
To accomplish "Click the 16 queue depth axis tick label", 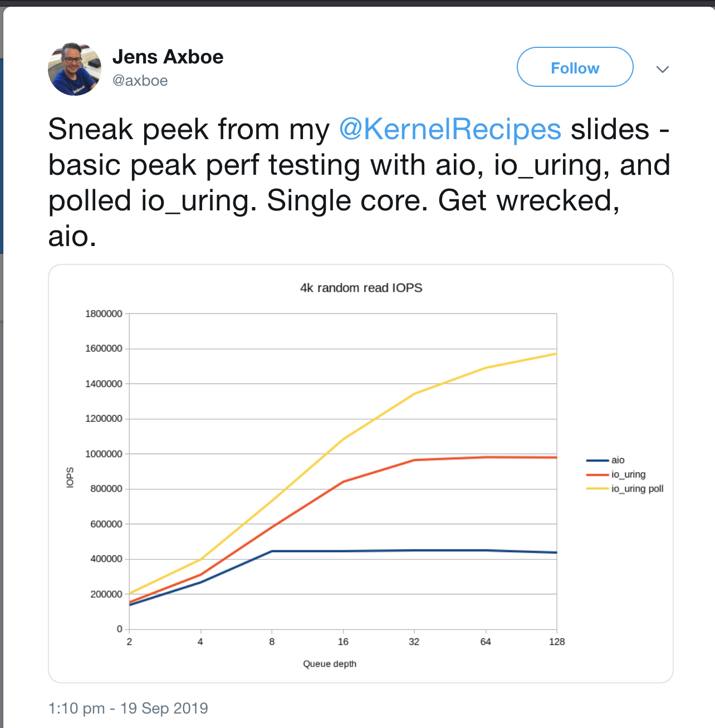I will (343, 642).
